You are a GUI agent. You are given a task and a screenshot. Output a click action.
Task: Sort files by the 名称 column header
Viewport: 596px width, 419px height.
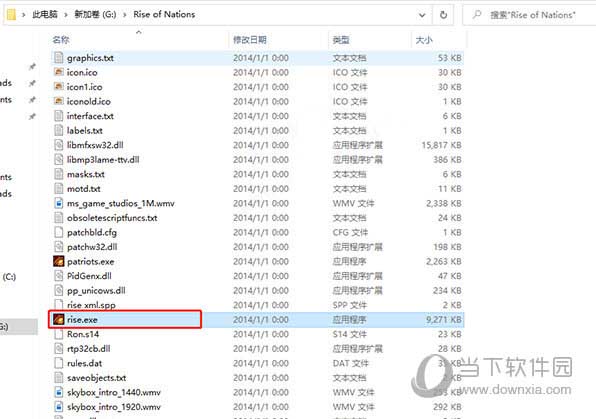pyautogui.click(x=61, y=40)
